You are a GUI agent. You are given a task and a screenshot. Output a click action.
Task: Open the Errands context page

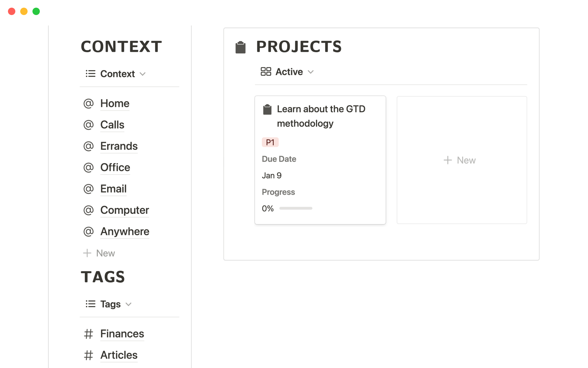click(119, 146)
